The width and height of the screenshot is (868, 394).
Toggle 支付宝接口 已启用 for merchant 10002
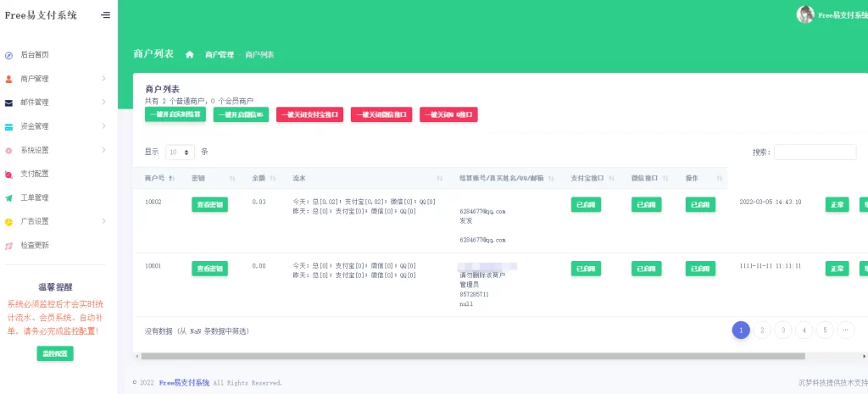tap(586, 205)
